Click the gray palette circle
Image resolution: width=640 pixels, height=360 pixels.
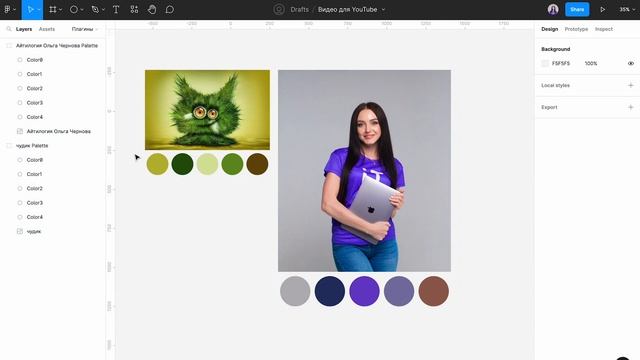click(295, 291)
